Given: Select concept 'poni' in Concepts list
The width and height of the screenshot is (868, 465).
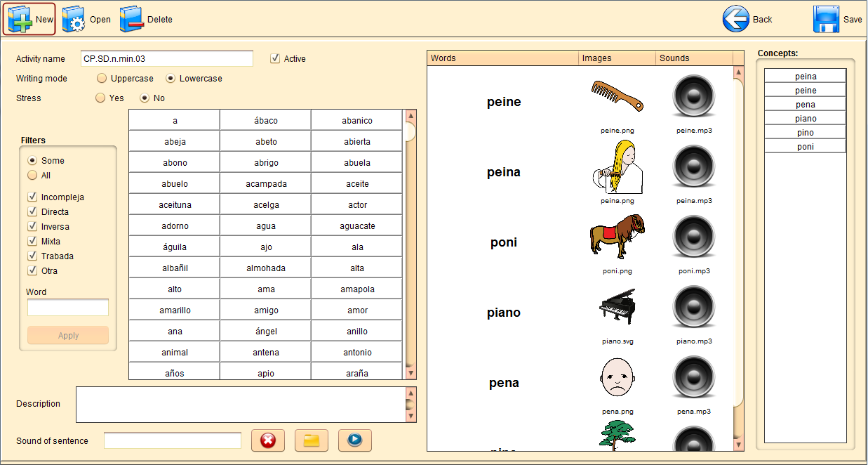Looking at the screenshot, I should (x=806, y=146).
